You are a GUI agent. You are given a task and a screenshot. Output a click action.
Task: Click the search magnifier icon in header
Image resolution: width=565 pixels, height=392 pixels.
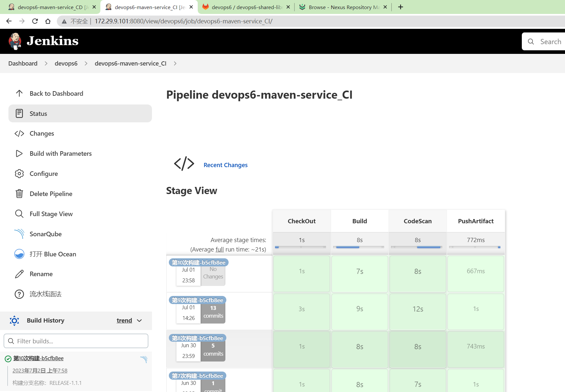[531, 42]
